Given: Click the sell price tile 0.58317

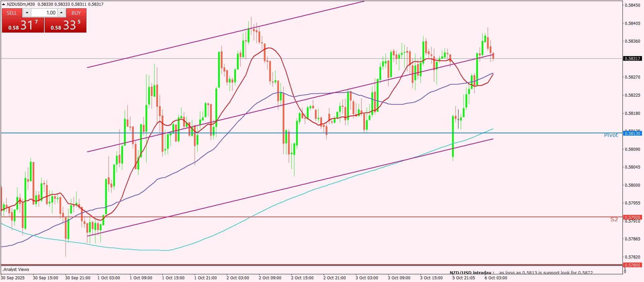Looking at the screenshot, I should tap(23, 26).
